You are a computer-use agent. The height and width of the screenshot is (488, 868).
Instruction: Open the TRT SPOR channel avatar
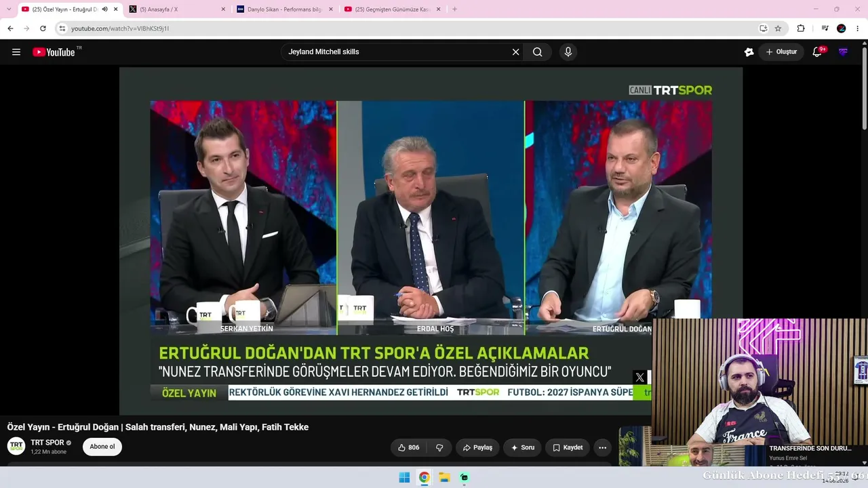point(16,446)
